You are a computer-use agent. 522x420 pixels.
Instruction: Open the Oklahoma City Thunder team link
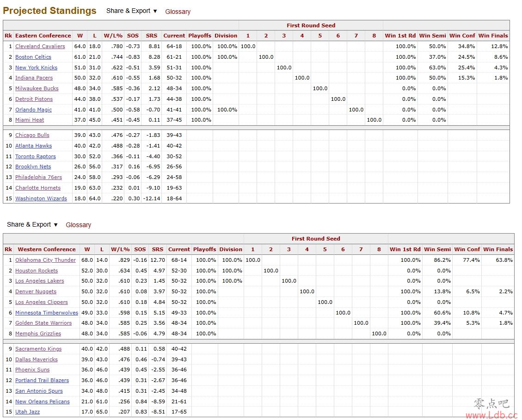pos(46,260)
